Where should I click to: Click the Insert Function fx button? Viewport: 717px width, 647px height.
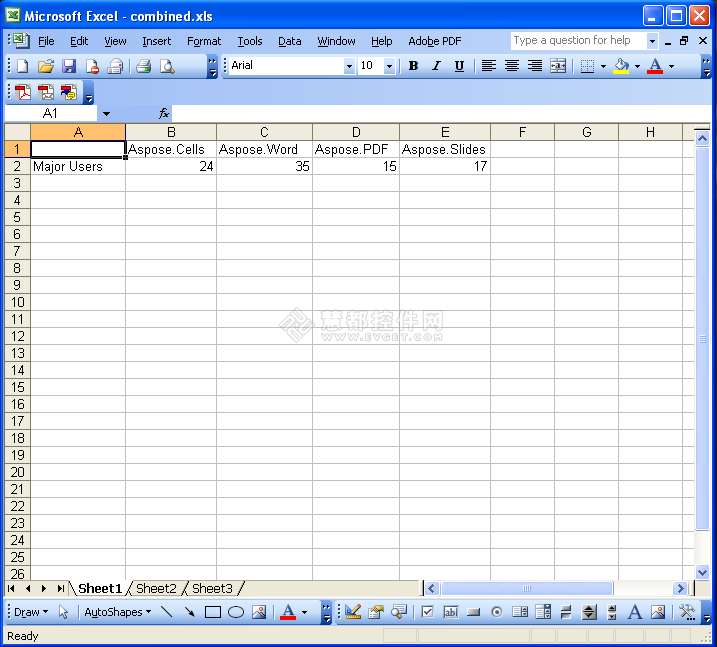(x=164, y=114)
